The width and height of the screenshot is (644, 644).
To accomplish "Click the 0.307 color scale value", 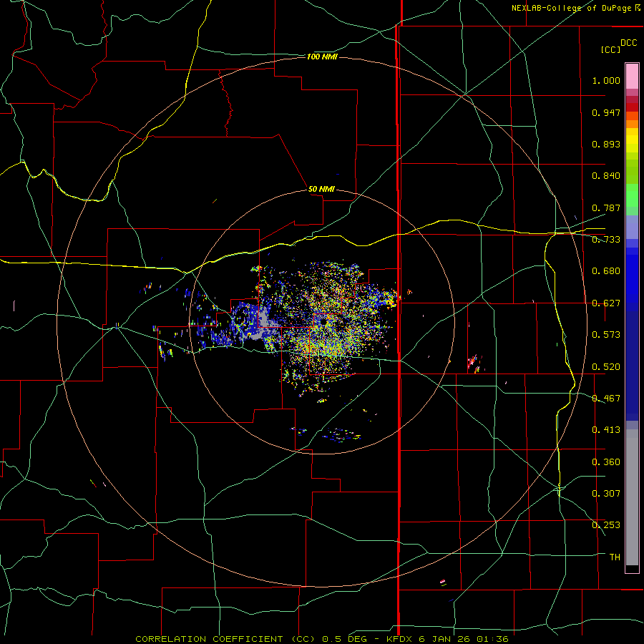I will point(606,494).
